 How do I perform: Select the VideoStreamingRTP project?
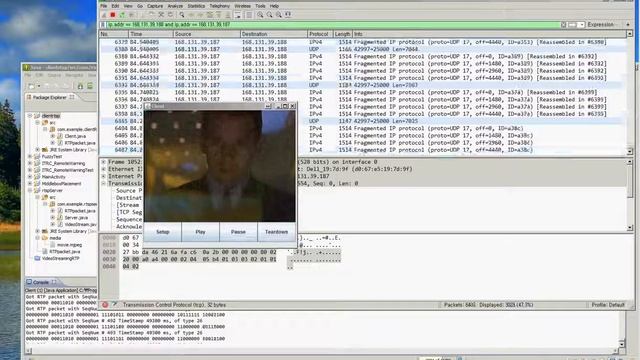pyautogui.click(x=60, y=258)
